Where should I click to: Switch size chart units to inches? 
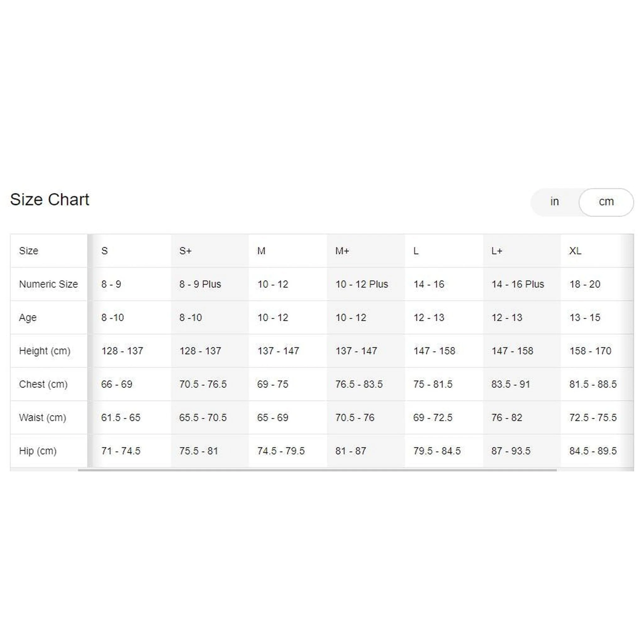(x=554, y=202)
